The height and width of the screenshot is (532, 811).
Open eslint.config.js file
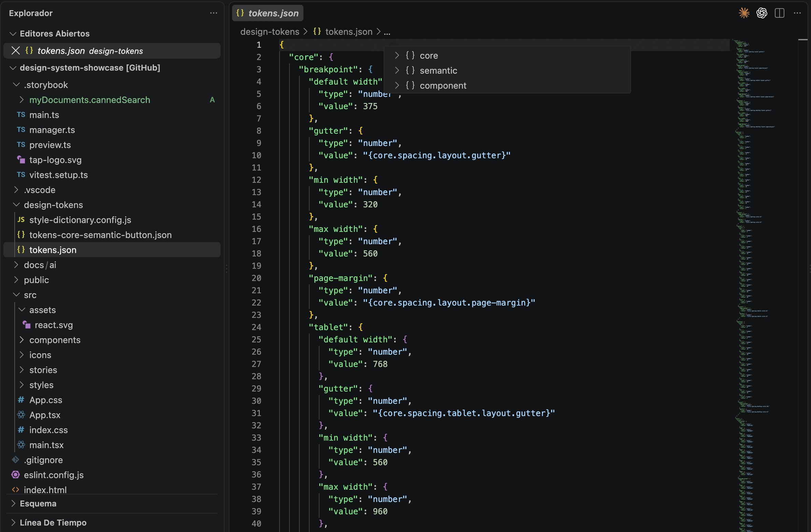pyautogui.click(x=112, y=475)
